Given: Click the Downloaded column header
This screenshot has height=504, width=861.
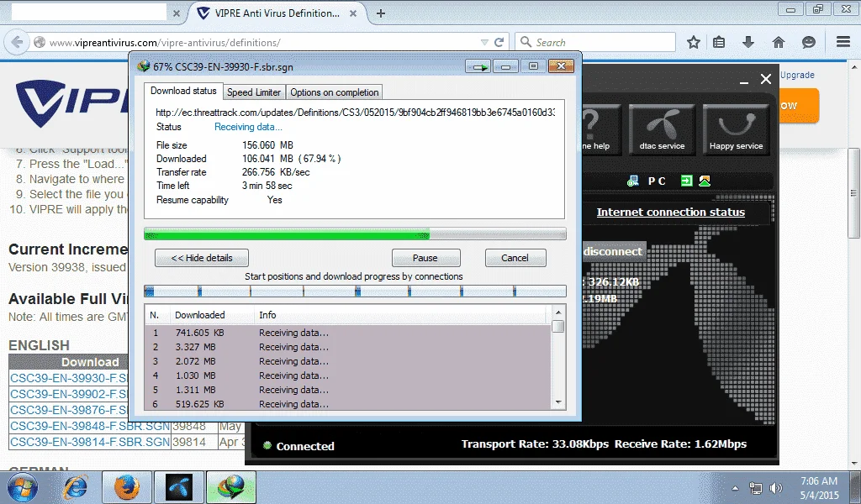Looking at the screenshot, I should coord(200,315).
